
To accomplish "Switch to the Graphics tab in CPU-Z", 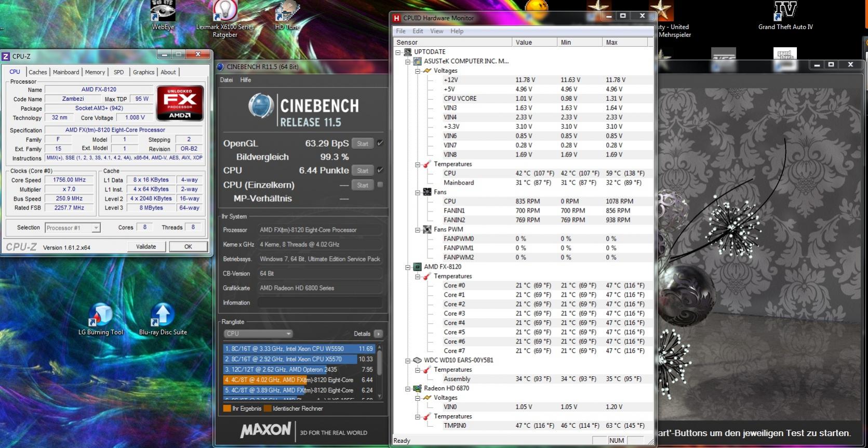I will [144, 72].
